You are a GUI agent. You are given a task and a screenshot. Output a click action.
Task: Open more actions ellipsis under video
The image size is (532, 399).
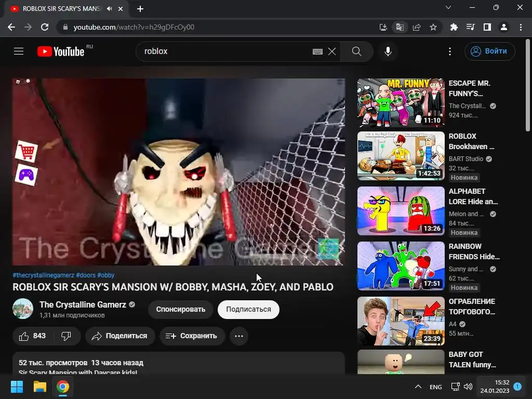coord(239,336)
